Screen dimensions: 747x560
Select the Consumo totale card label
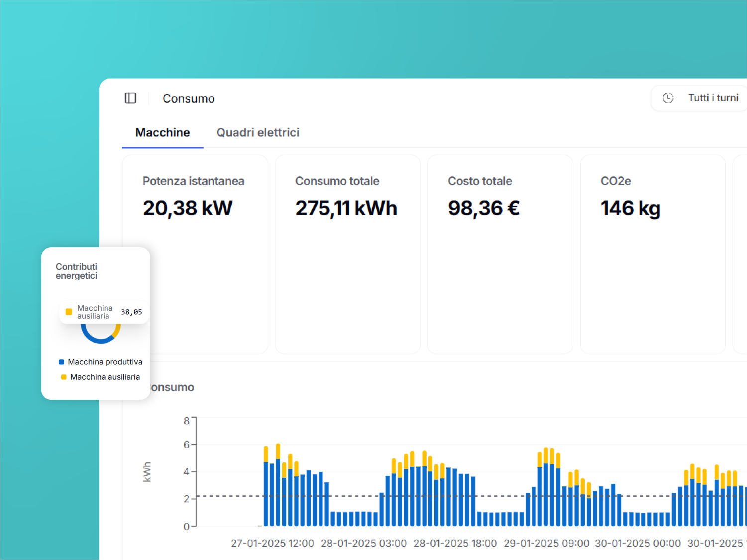(337, 181)
